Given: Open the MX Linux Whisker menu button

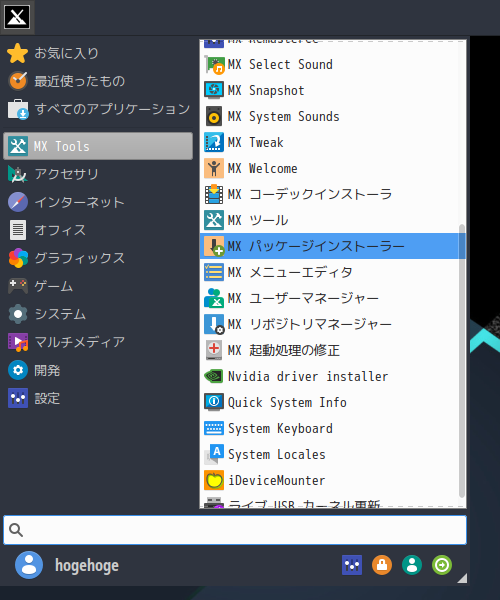Looking at the screenshot, I should click(x=17, y=17).
